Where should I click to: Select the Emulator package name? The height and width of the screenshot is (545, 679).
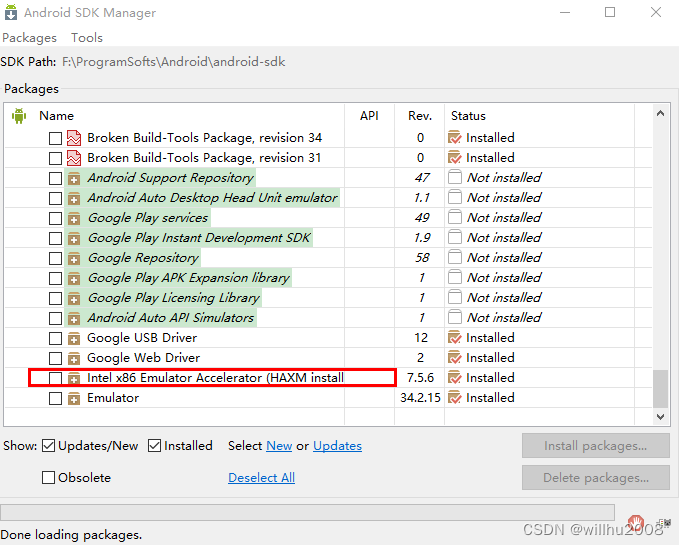coord(113,398)
